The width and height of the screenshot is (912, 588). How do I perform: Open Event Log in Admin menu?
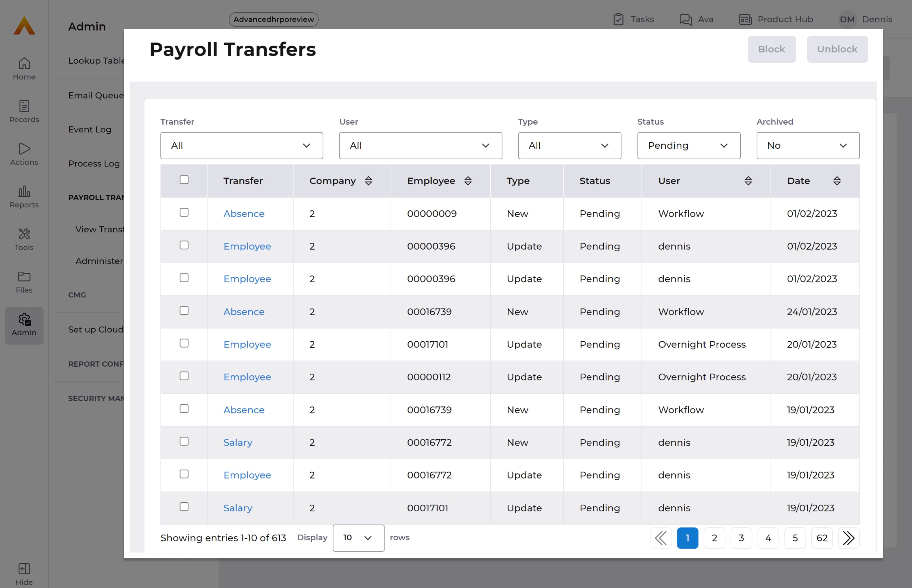click(90, 130)
